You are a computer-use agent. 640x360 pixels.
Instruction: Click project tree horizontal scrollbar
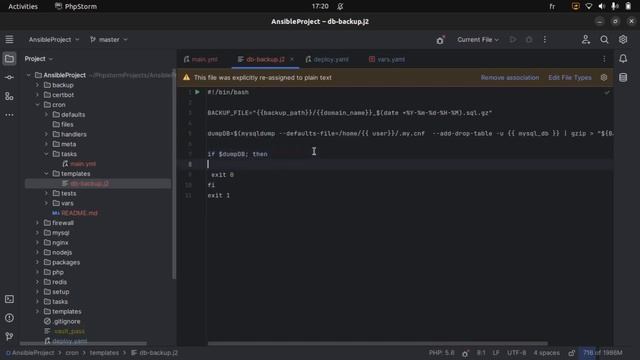click(x=83, y=343)
